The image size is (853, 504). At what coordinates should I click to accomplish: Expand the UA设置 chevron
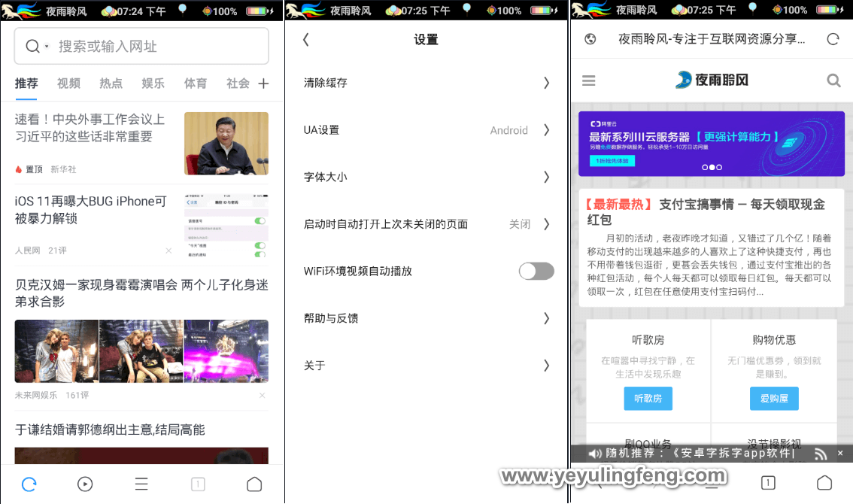pos(547,130)
